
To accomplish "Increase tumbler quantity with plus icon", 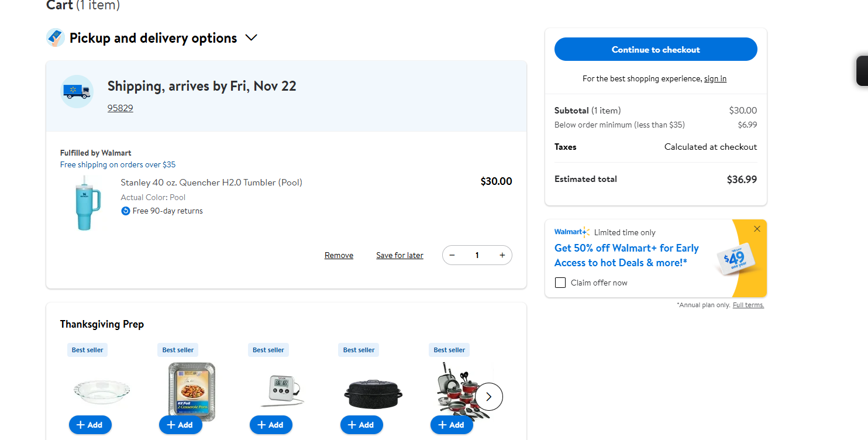I will tap(502, 255).
